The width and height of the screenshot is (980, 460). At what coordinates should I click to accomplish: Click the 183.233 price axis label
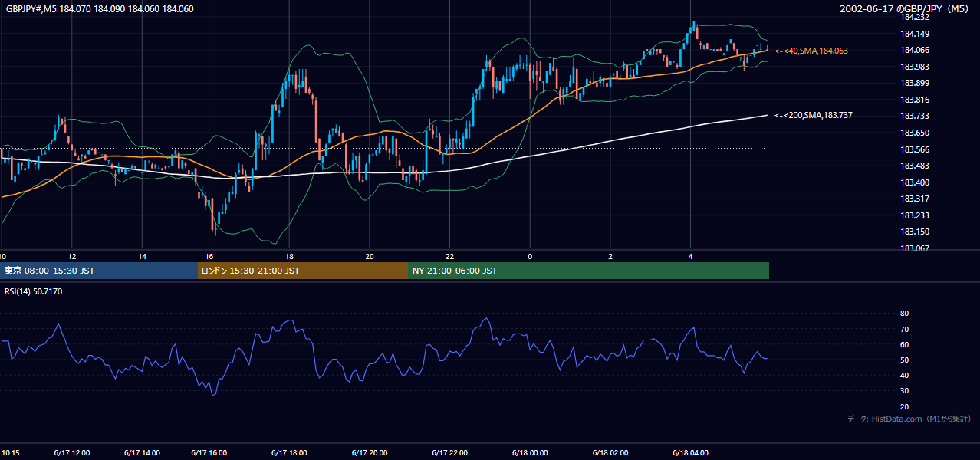[x=915, y=215]
